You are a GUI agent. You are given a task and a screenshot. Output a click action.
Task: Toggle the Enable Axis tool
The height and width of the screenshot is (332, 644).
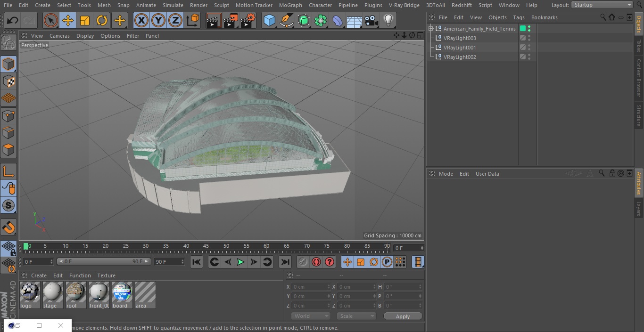[x=8, y=171]
